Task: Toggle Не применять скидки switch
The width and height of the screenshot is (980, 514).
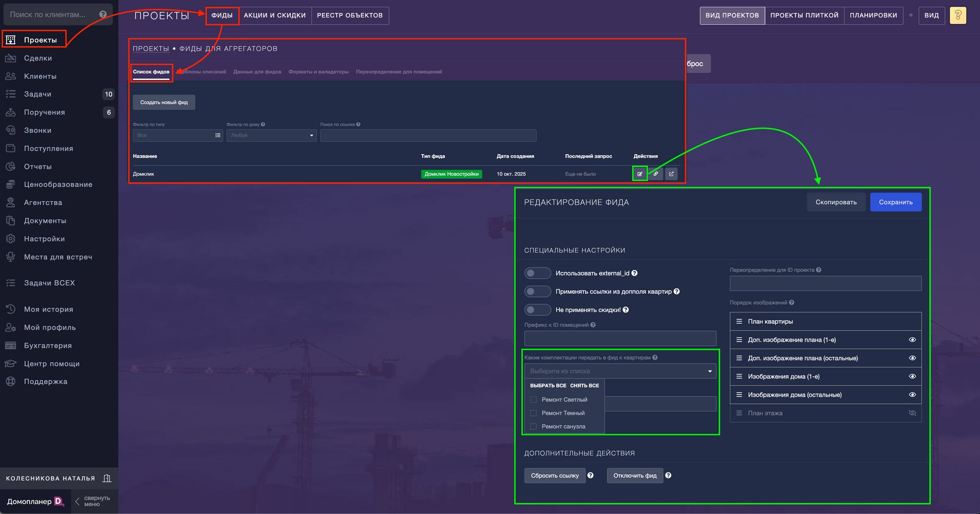Action: click(x=537, y=310)
